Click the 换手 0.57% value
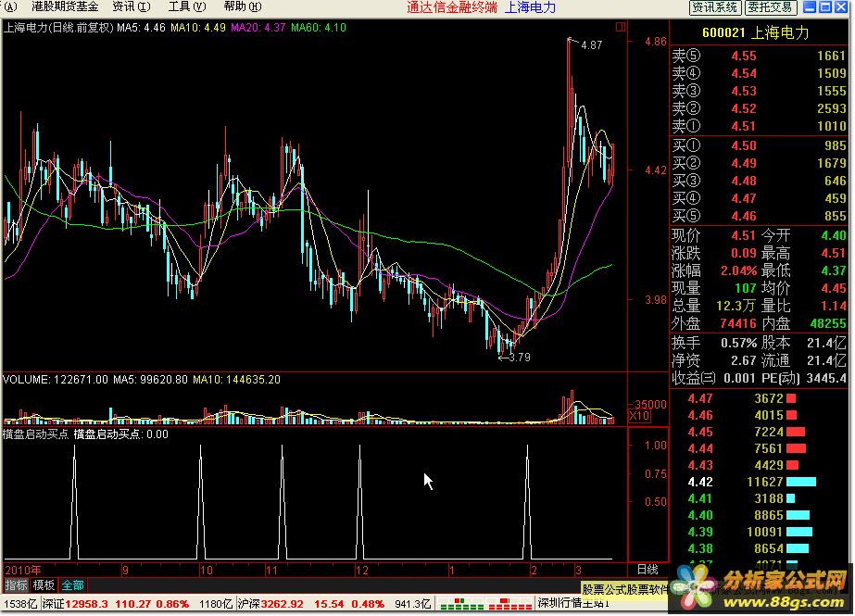The width and height of the screenshot is (855, 616). click(739, 344)
